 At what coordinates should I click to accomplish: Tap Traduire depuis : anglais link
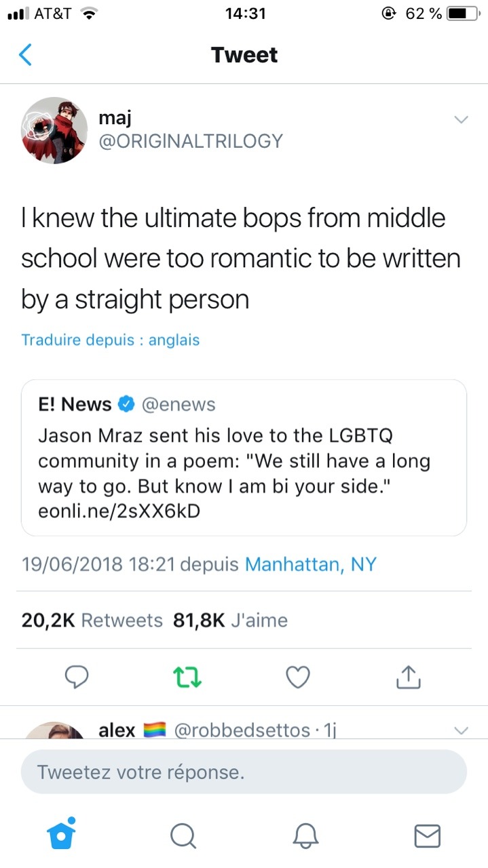[111, 340]
